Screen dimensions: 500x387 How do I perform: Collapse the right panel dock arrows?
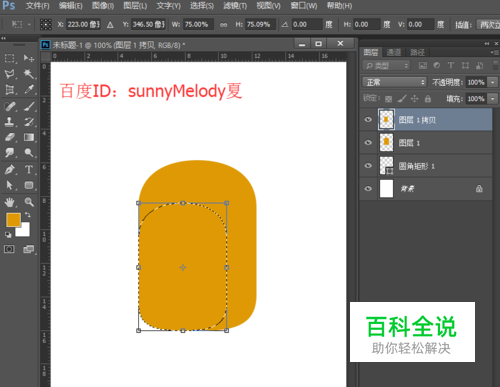[x=487, y=43]
